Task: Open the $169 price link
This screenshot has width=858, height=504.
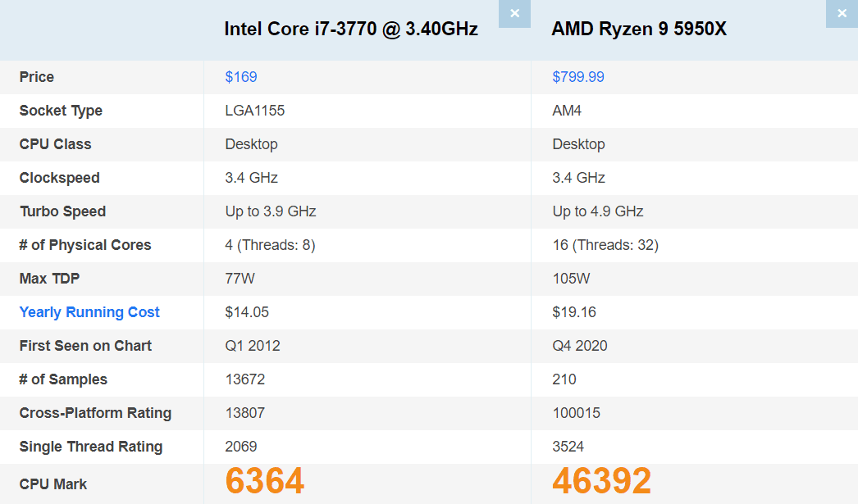Action: tap(241, 77)
